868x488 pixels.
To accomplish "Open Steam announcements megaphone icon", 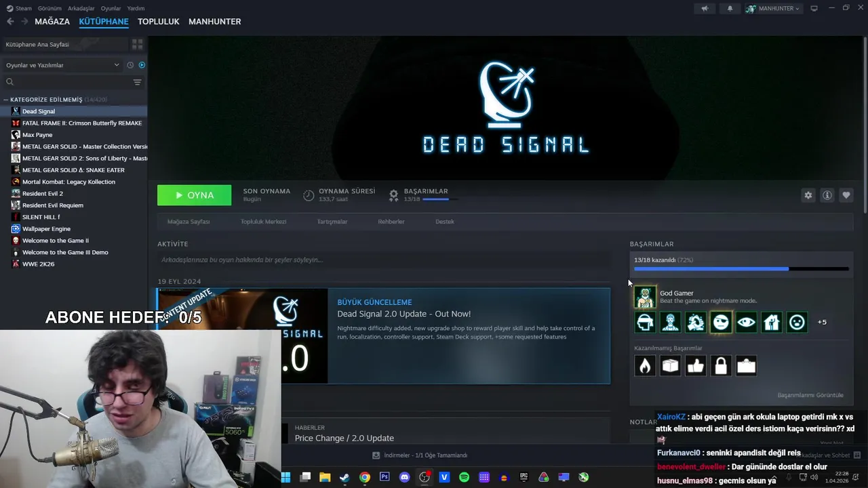I will point(705,8).
